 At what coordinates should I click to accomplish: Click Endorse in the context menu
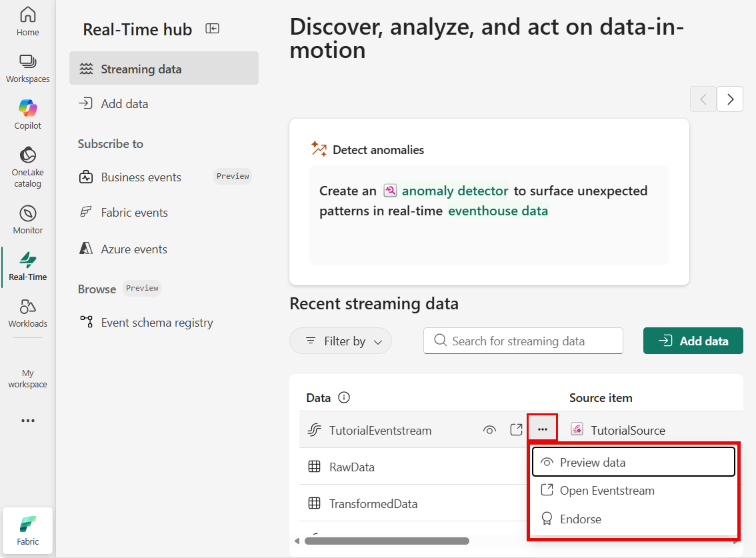click(x=580, y=519)
